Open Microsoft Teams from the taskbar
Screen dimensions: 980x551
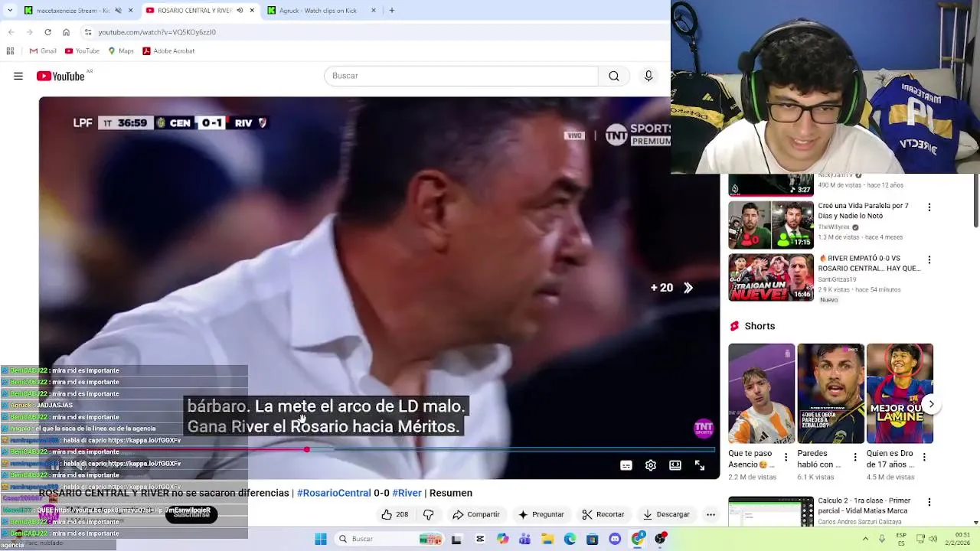coord(524,539)
